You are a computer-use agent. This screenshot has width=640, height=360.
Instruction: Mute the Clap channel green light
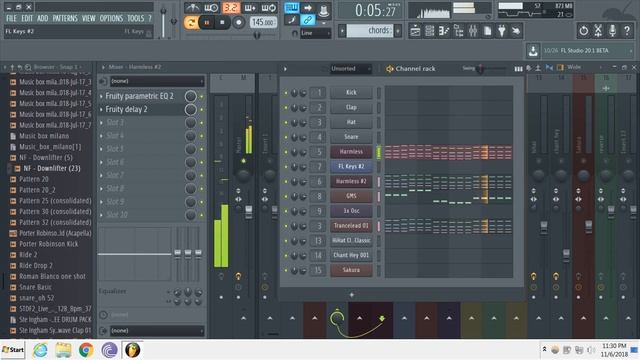pyautogui.click(x=286, y=107)
